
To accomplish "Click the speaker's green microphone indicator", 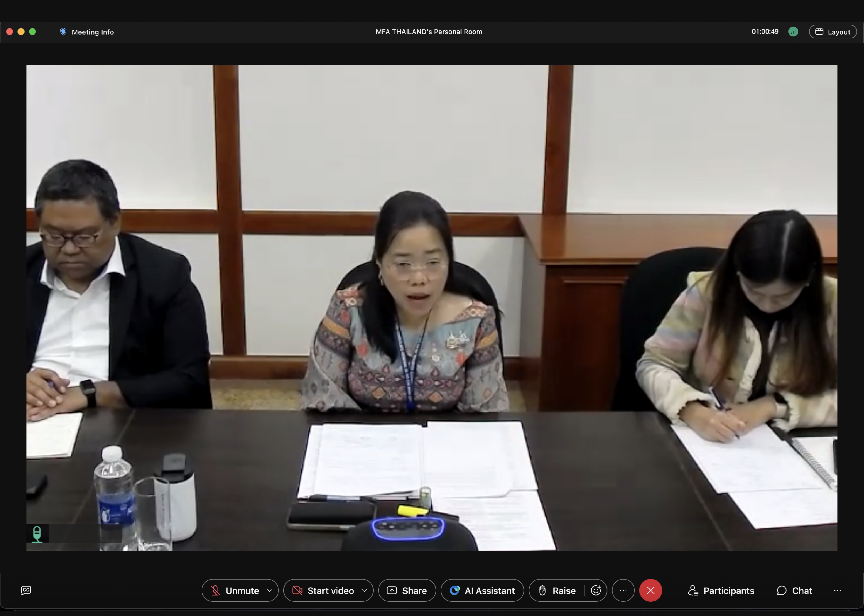I will coord(37,534).
